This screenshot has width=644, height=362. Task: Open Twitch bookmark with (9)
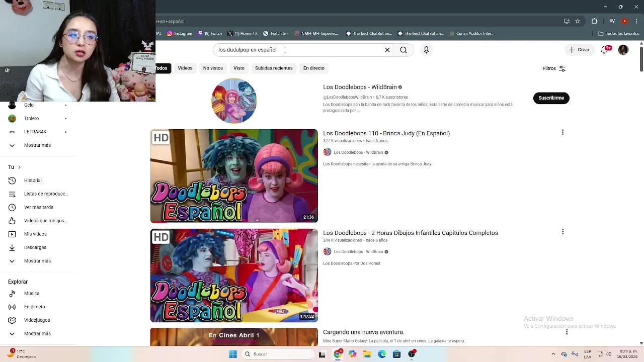coord(210,34)
